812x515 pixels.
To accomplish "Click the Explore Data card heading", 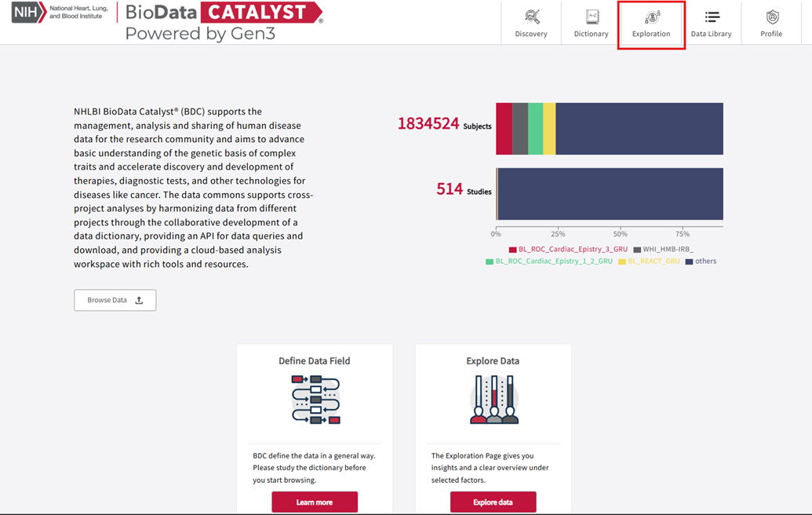I will click(x=493, y=360).
